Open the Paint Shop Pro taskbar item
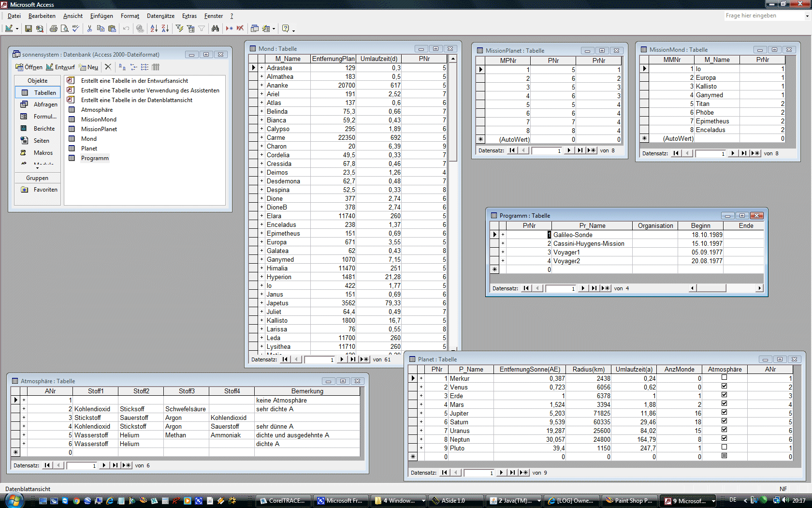Screen dimensions: 812x508 coord(629,501)
